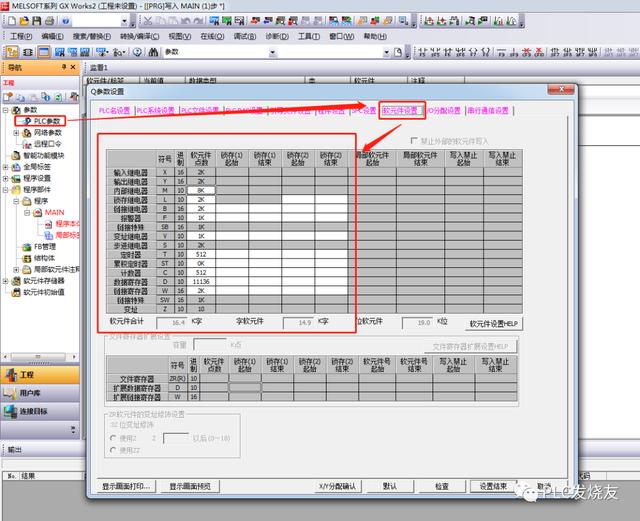Select 使用ZZ radio button
This screenshot has height=521, width=640.
point(113,450)
